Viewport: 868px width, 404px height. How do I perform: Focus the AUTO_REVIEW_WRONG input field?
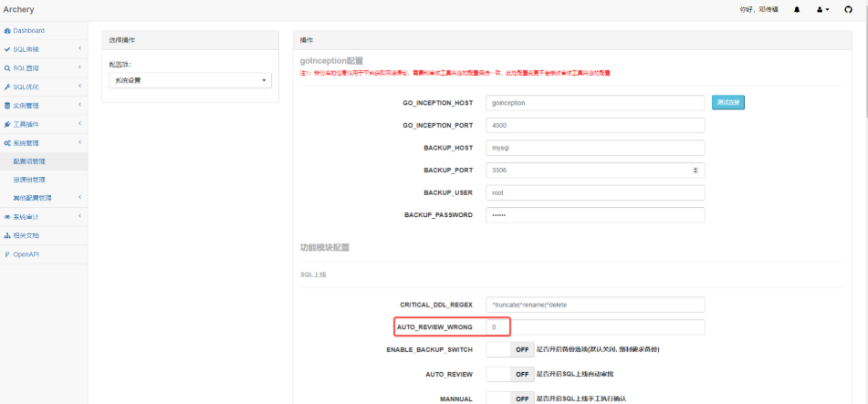click(x=595, y=327)
